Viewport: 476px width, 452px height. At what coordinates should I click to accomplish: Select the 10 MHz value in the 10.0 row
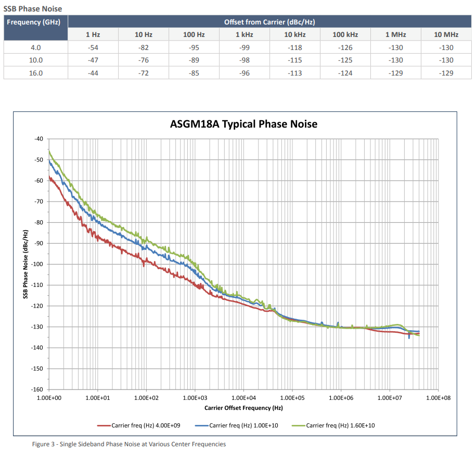[446, 60]
